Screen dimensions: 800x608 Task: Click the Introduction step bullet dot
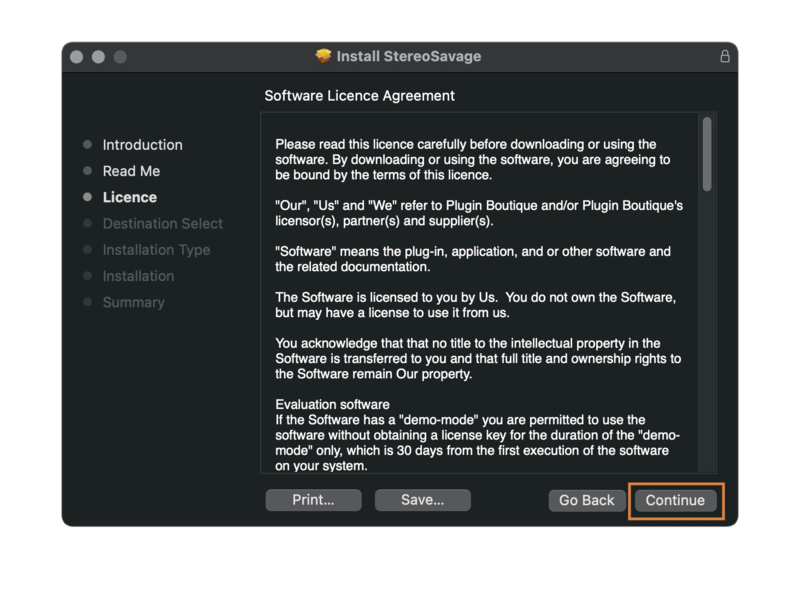point(88,145)
